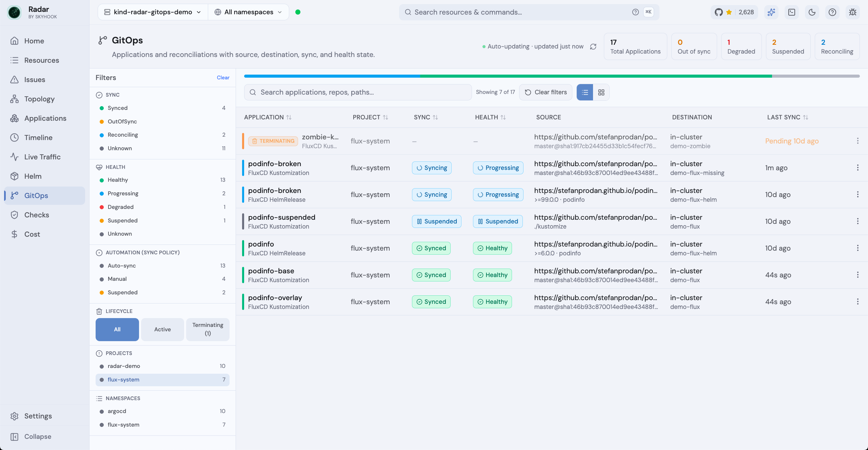Open row actions for zombie-k application
This screenshot has width=868, height=450.
coord(858,141)
